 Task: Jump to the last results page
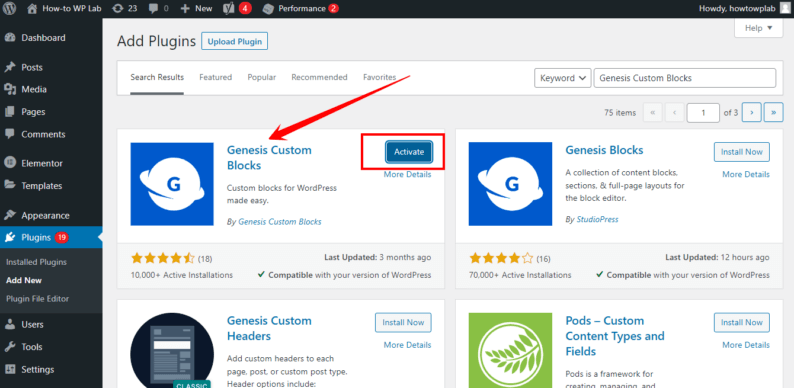point(773,112)
